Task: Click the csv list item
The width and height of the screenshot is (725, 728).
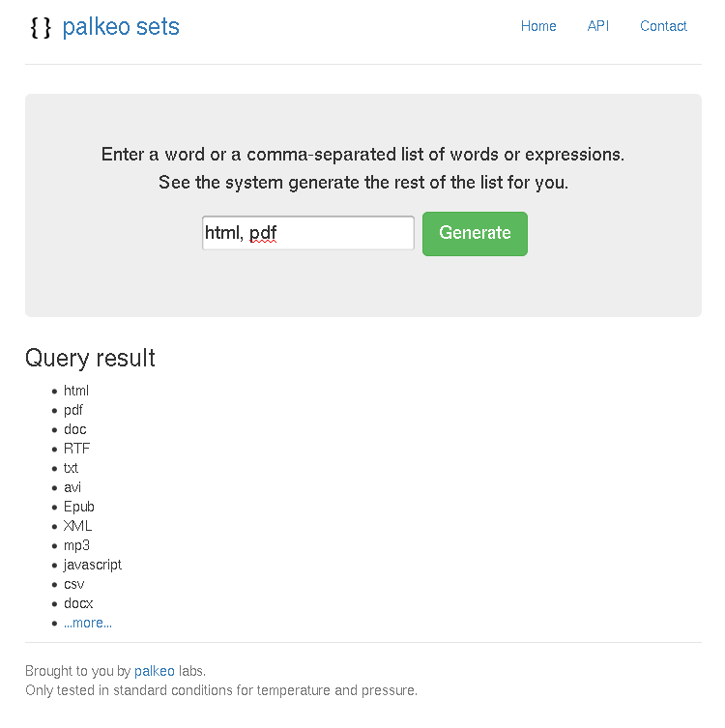Action: point(74,584)
